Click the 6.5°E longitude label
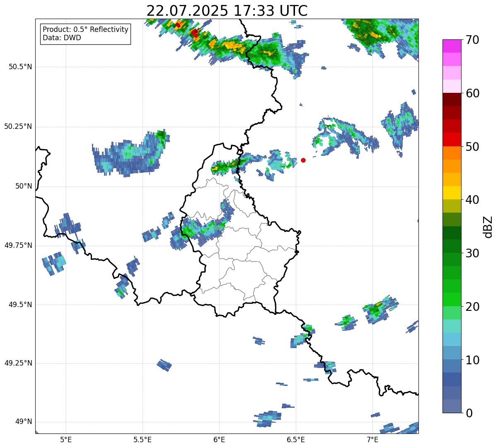Screen dimensions: 498x448 (296, 439)
